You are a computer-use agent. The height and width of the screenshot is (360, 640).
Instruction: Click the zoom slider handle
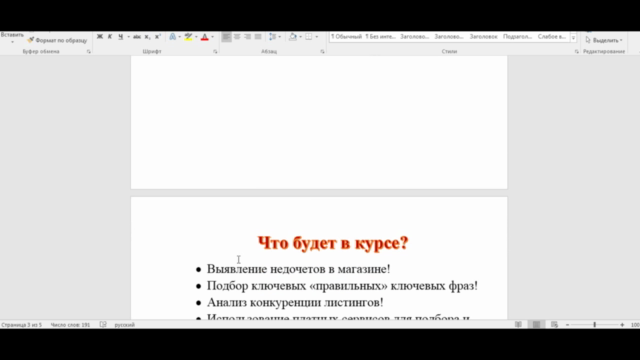pos(595,324)
